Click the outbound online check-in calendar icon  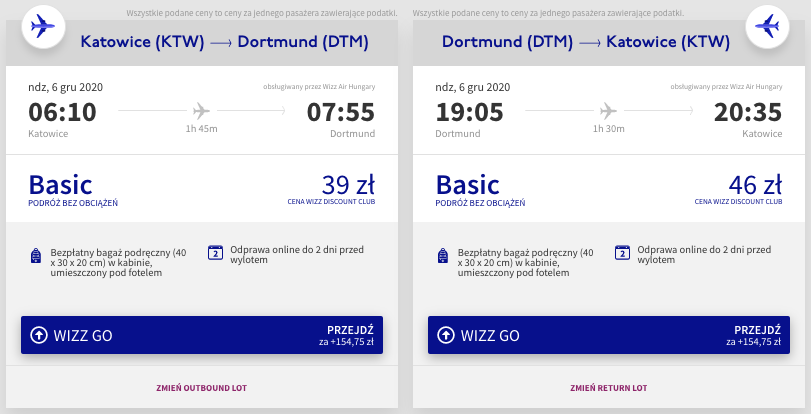click(215, 253)
